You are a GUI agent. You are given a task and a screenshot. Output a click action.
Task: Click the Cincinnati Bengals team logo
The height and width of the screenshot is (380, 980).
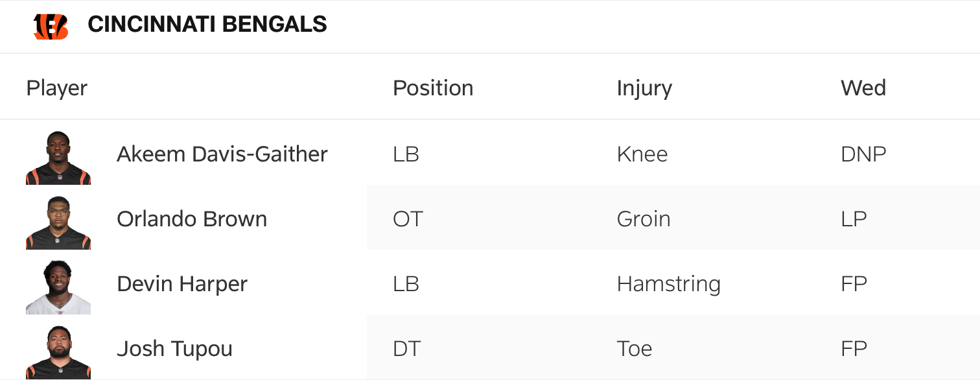coord(51,26)
